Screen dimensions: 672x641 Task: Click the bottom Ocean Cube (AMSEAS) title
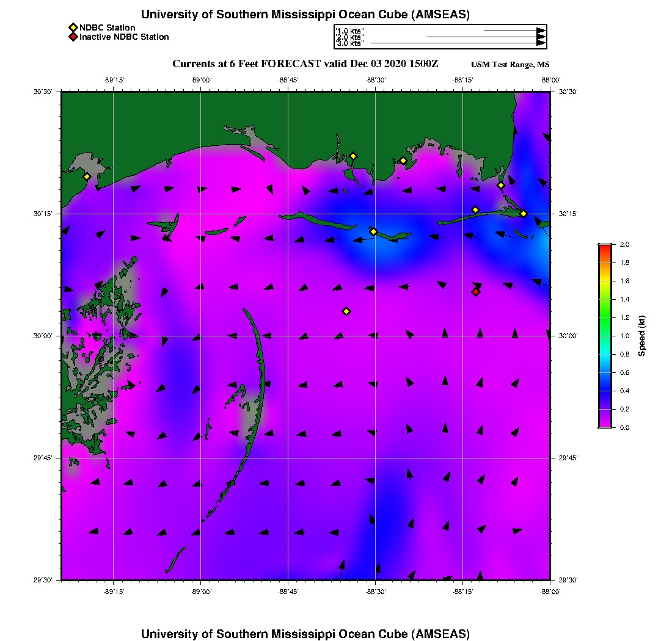(x=305, y=634)
